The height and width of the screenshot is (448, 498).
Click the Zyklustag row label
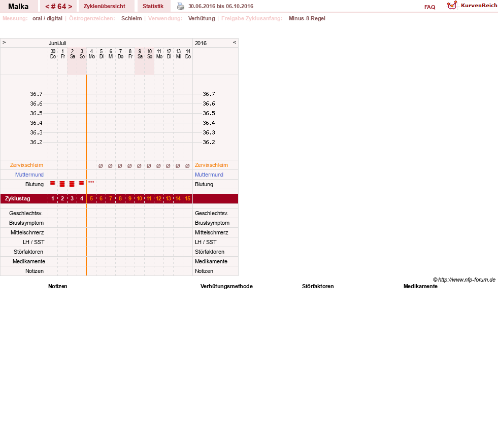click(18, 199)
